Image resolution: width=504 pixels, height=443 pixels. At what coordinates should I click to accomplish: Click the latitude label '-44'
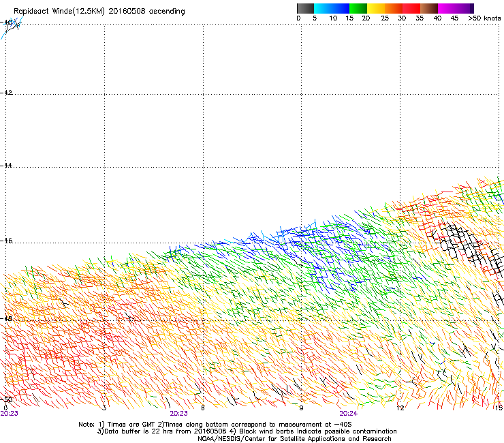[6, 166]
